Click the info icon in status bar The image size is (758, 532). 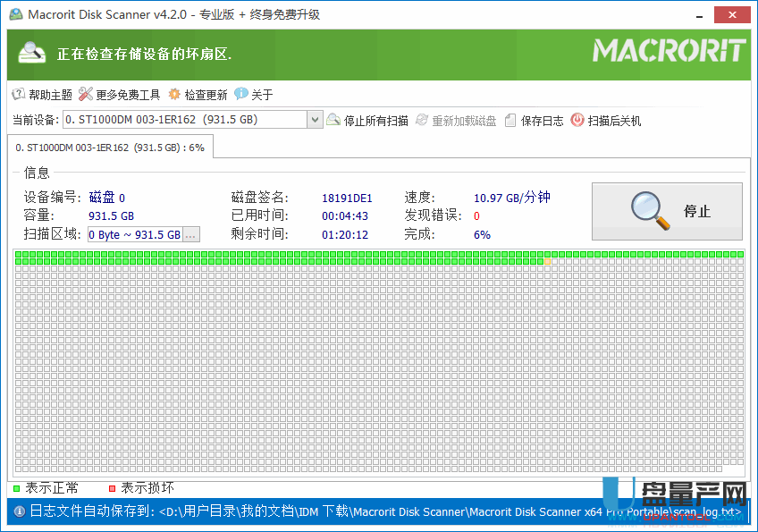pyautogui.click(x=18, y=511)
